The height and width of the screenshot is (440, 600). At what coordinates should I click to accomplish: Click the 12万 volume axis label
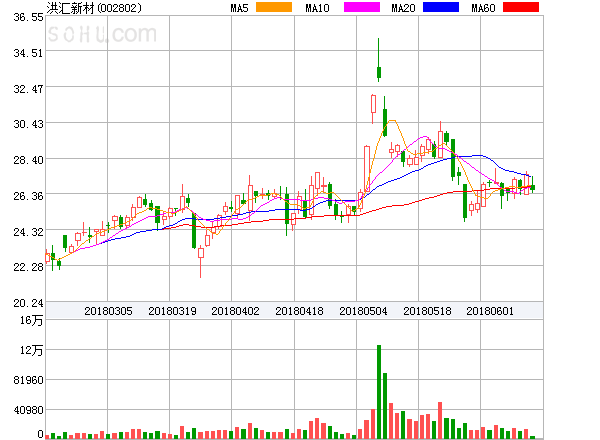point(31,350)
